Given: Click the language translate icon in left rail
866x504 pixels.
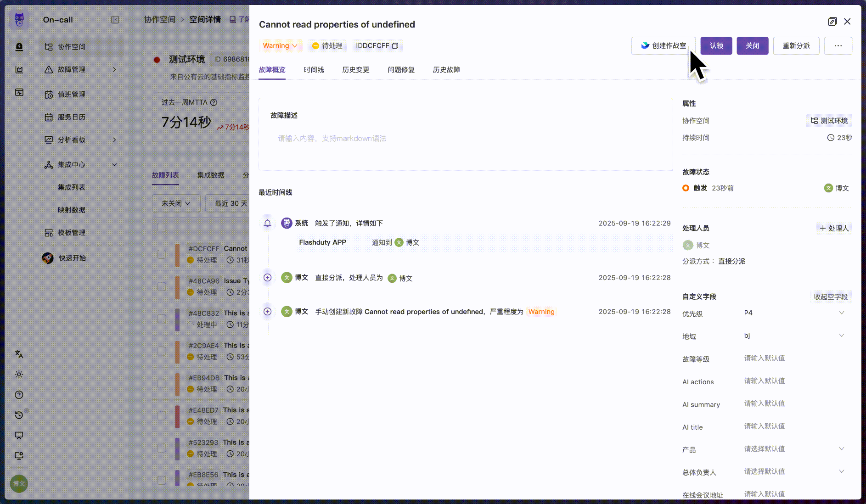Looking at the screenshot, I should [x=19, y=354].
